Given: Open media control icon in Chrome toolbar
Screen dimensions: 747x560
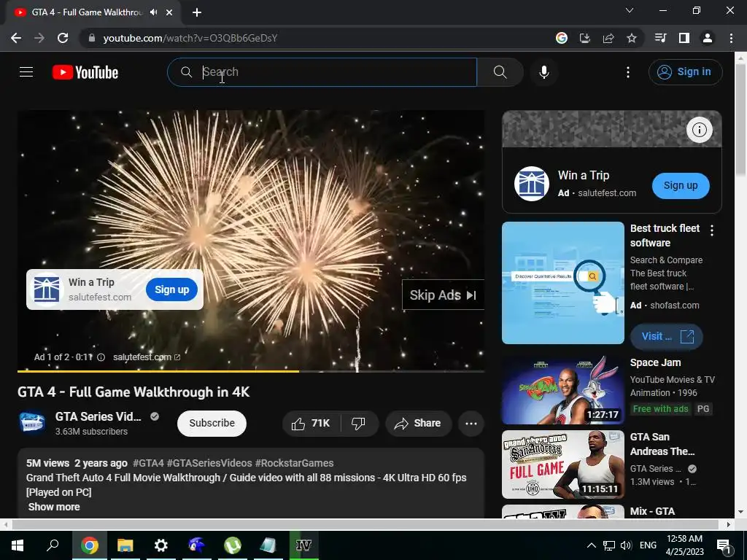Looking at the screenshot, I should [660, 38].
